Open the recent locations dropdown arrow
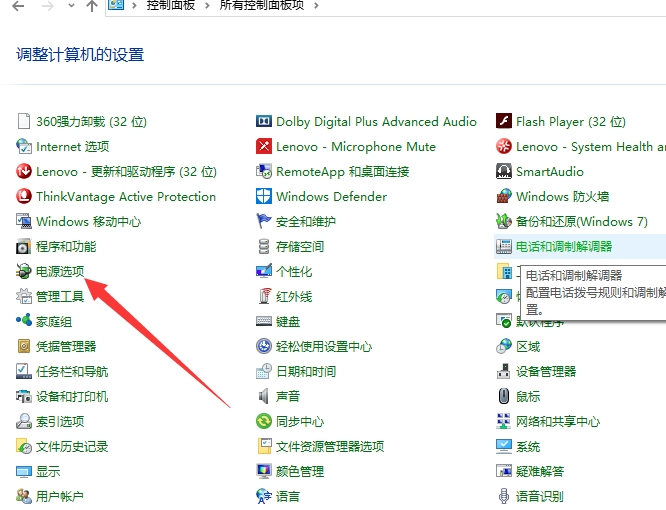Image resolution: width=666 pixels, height=510 pixels. point(71,6)
